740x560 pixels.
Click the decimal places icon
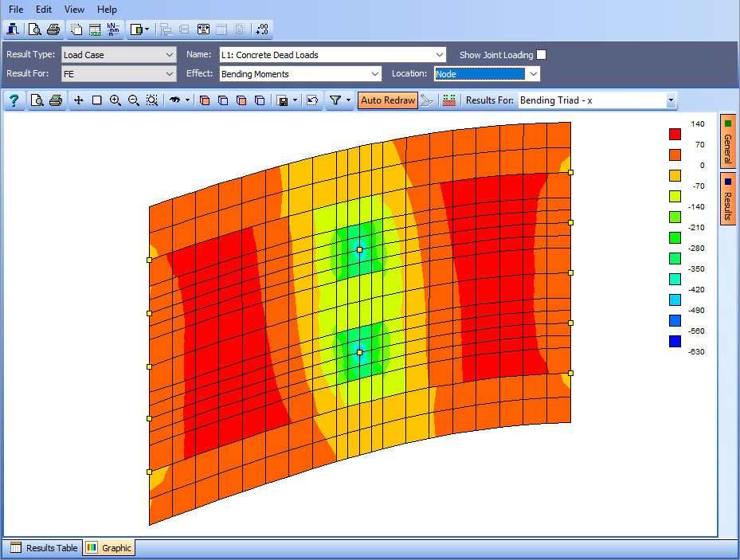(x=262, y=29)
